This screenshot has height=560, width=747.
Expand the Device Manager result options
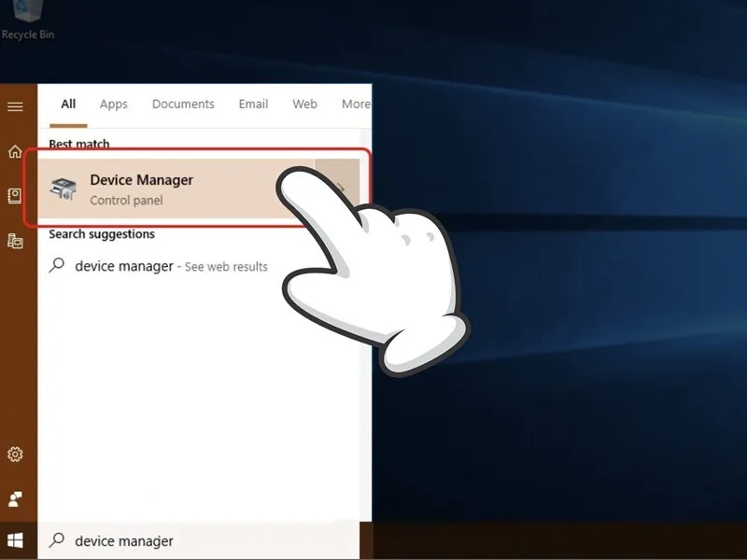tap(342, 188)
